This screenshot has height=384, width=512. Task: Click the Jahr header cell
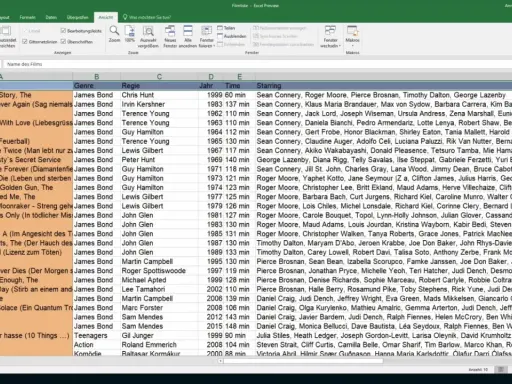click(x=211, y=86)
